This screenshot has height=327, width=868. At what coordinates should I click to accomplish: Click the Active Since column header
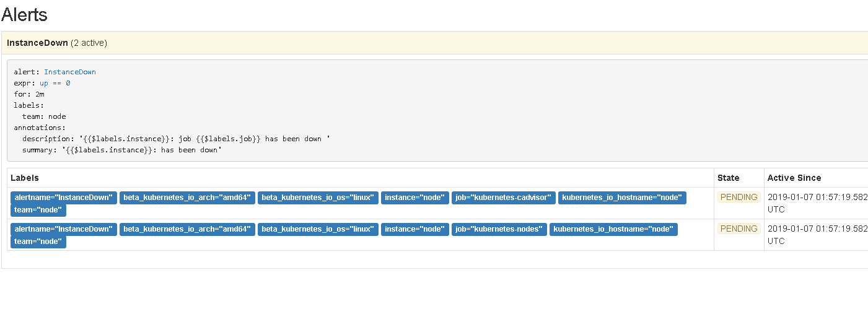(x=794, y=178)
